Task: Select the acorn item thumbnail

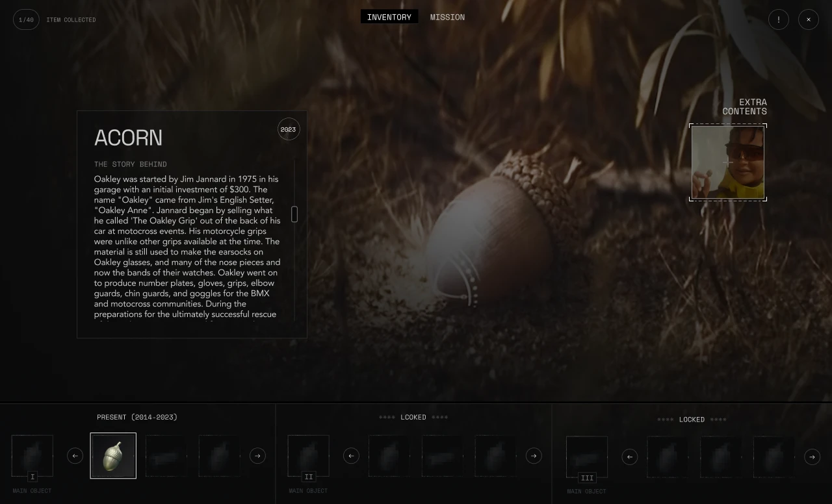Action: pyautogui.click(x=113, y=456)
